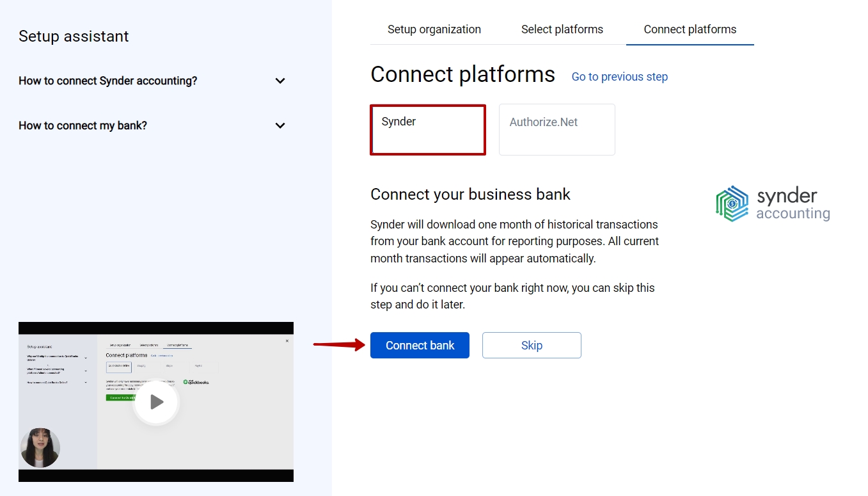Click the 'Setup assistant' heading
868x496 pixels.
(74, 36)
